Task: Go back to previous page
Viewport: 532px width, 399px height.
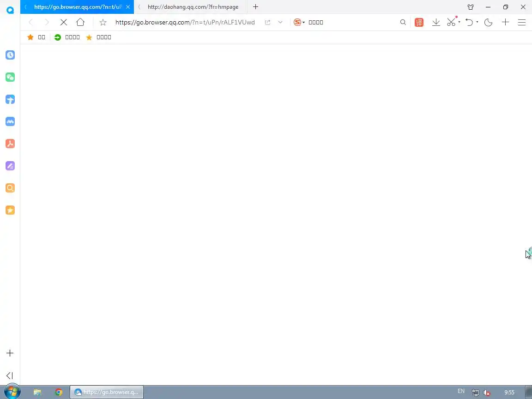Action: pos(31,22)
